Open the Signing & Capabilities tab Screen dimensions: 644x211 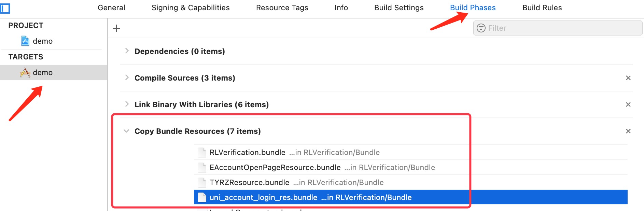pyautogui.click(x=191, y=8)
